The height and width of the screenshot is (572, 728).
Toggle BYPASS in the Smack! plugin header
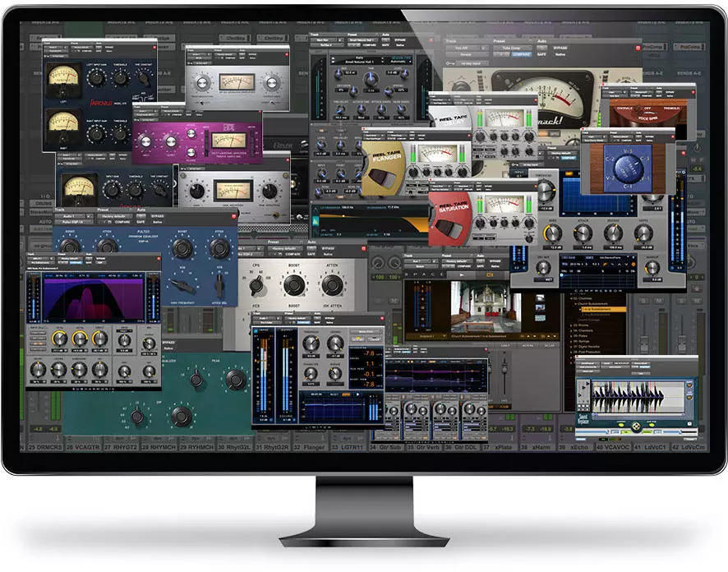(x=560, y=48)
